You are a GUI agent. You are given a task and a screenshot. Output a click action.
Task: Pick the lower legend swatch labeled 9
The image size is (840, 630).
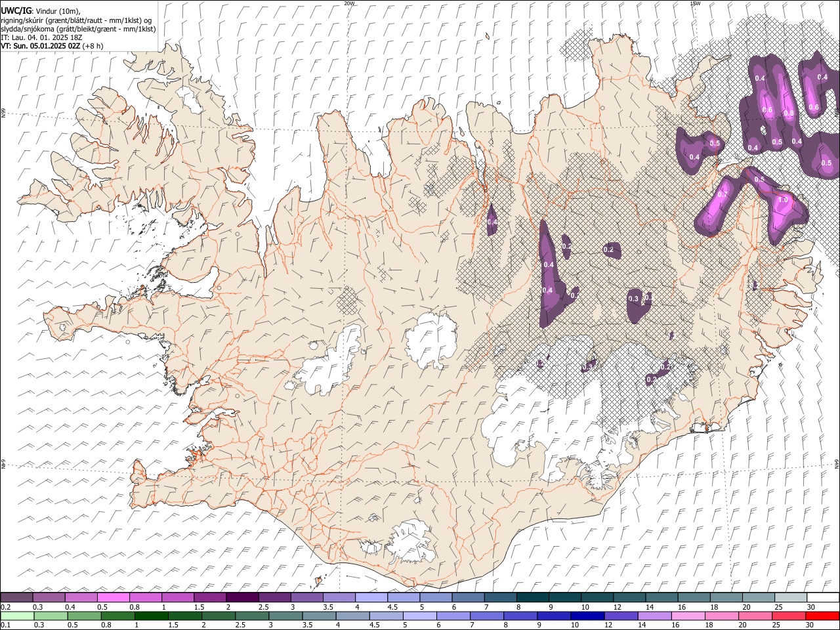click(554, 616)
